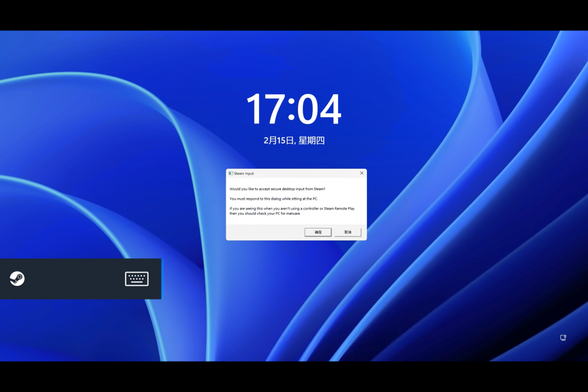588x392 pixels.
Task: Click the black letterbox bar at top
Action: 294,15
